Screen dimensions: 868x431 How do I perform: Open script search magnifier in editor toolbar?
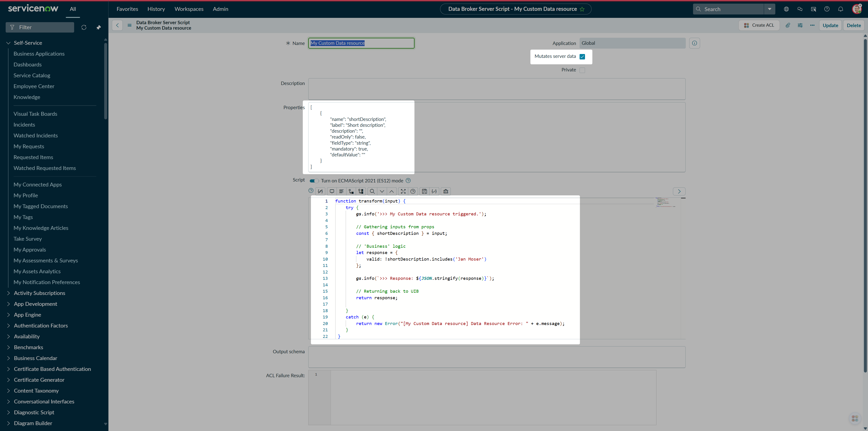coord(372,191)
